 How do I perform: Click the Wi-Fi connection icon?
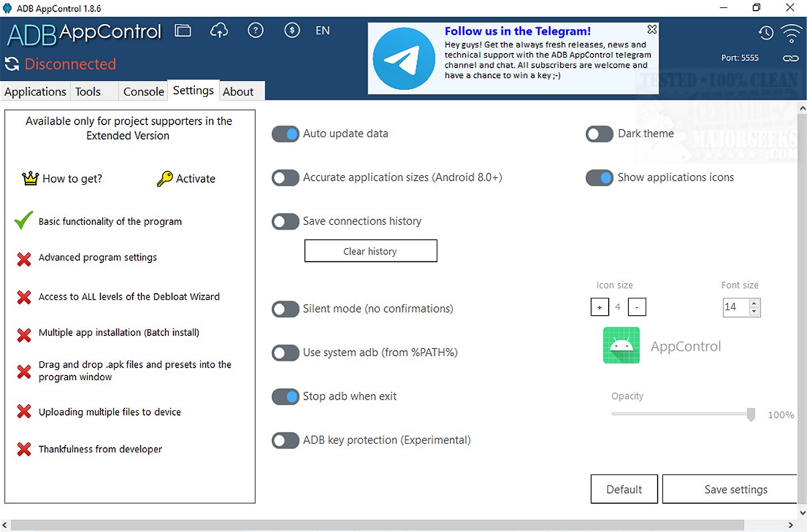pyautogui.click(x=792, y=33)
